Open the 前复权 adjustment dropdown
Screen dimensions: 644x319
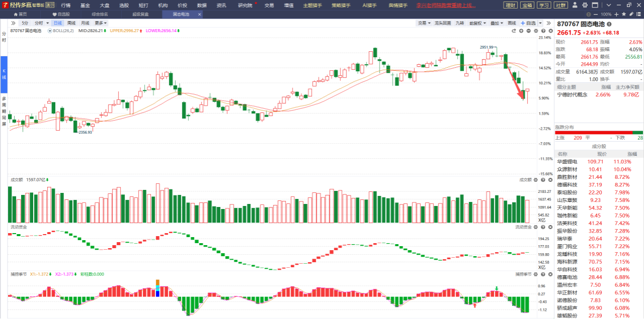(x=477, y=23)
